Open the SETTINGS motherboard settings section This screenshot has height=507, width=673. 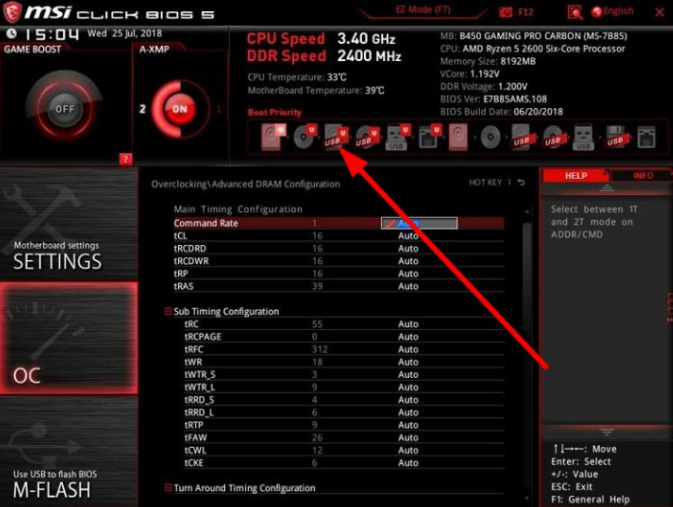coord(69,223)
